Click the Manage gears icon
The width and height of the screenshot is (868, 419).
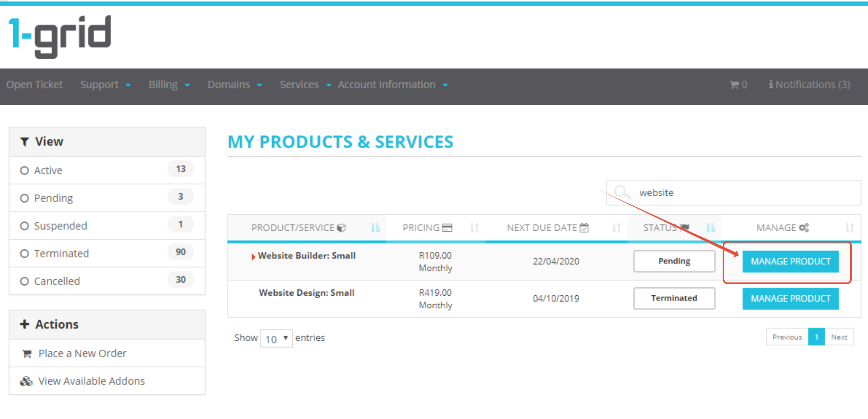[804, 228]
